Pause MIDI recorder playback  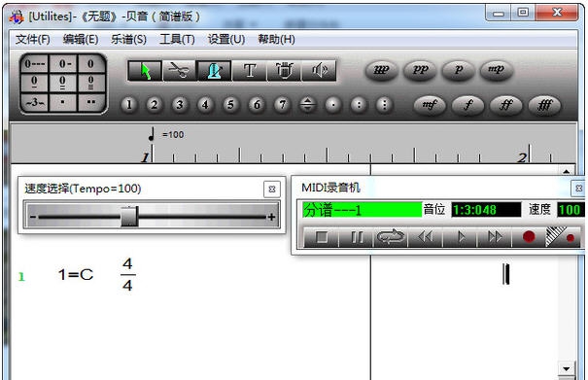point(357,237)
